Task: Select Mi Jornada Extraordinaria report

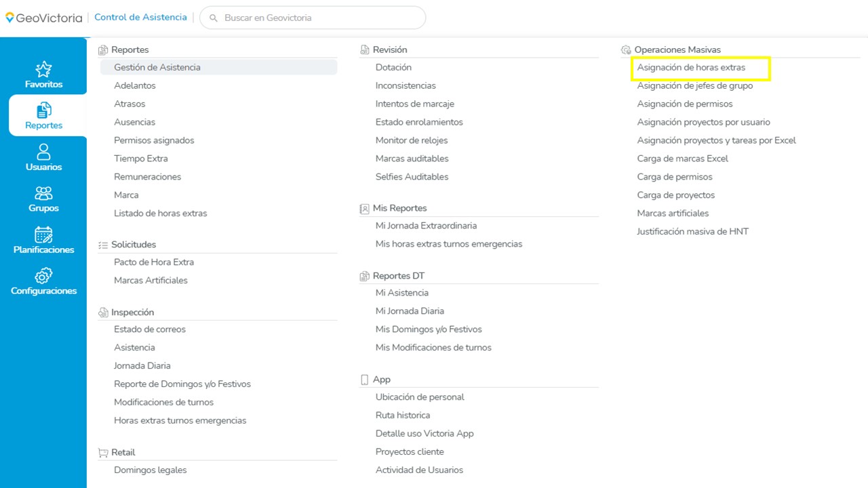Action: (426, 226)
